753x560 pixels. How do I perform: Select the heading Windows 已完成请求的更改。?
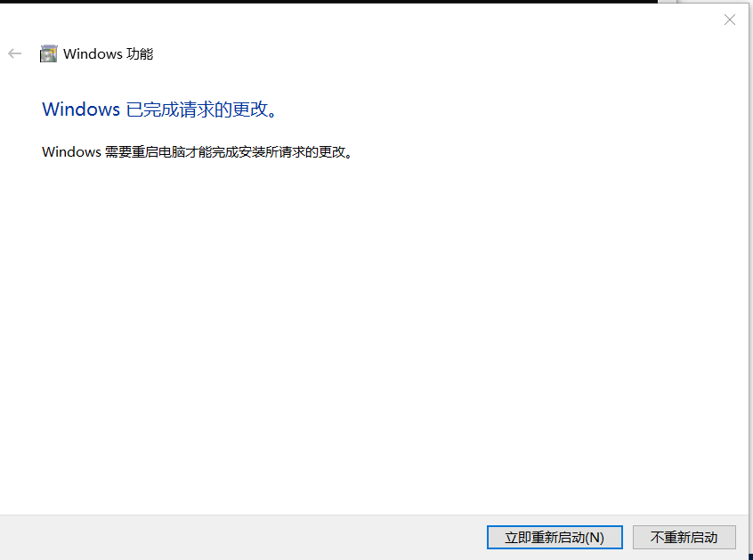pyautogui.click(x=160, y=109)
